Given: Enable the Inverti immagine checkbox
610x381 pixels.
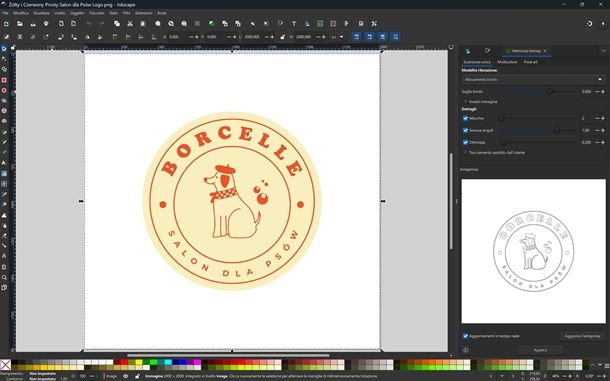Looking at the screenshot, I should [x=465, y=102].
